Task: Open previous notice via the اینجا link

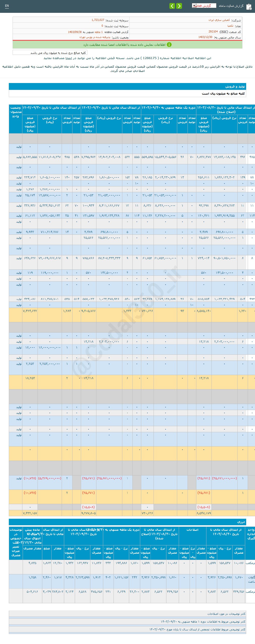Action: pos(69,58)
